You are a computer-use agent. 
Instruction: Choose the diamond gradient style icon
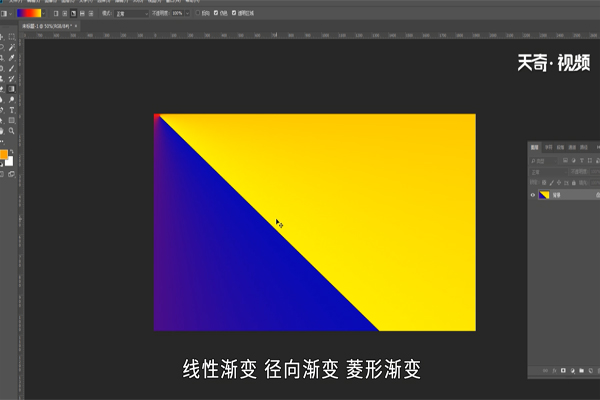click(91, 13)
